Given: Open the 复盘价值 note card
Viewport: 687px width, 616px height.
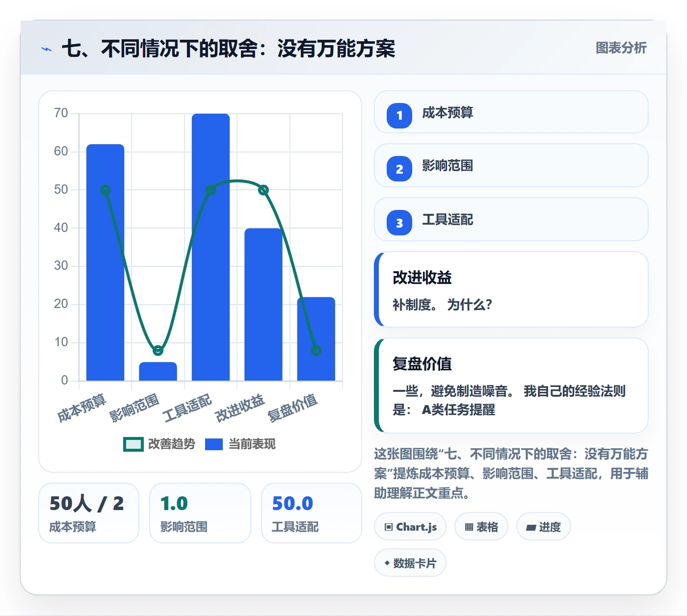Looking at the screenshot, I should [x=511, y=385].
